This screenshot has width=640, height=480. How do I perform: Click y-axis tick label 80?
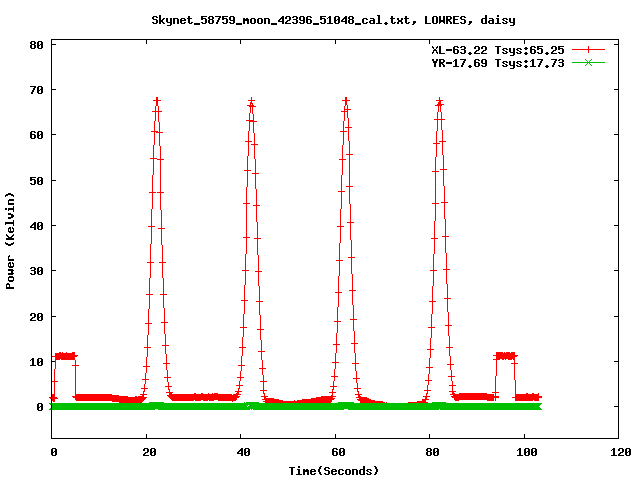pyautogui.click(x=36, y=45)
